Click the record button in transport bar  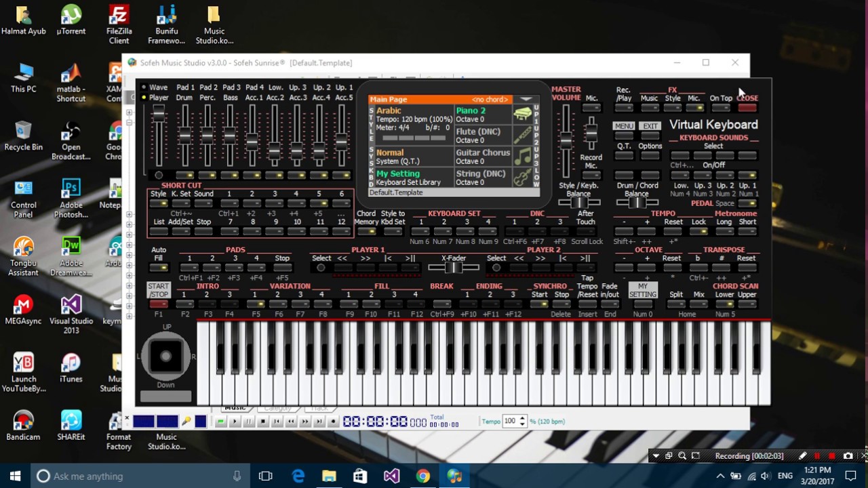coord(333,422)
